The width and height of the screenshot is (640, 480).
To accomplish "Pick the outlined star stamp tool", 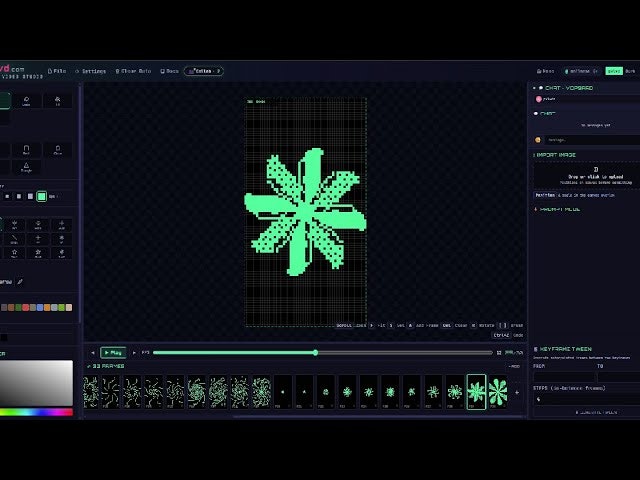I will pos(14,253).
